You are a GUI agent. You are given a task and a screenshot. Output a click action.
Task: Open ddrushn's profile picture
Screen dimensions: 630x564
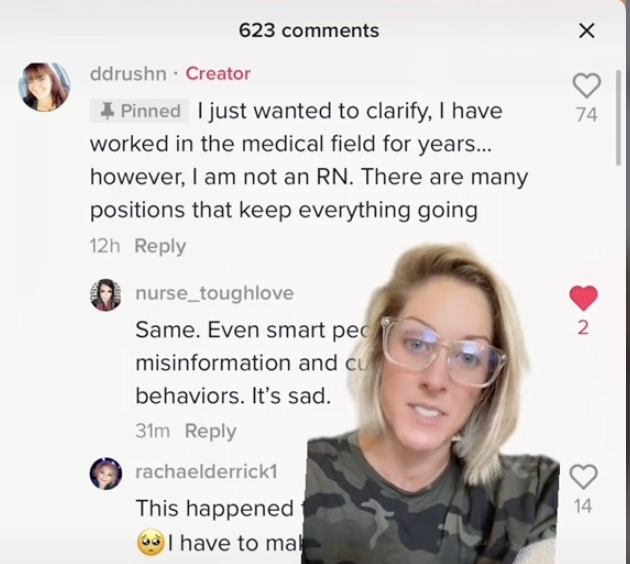click(x=44, y=87)
